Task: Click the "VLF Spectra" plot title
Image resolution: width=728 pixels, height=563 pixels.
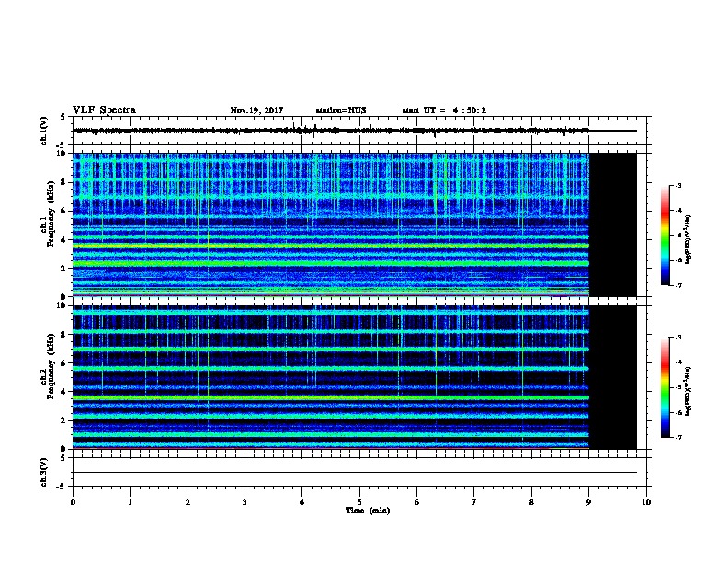Action: click(104, 109)
